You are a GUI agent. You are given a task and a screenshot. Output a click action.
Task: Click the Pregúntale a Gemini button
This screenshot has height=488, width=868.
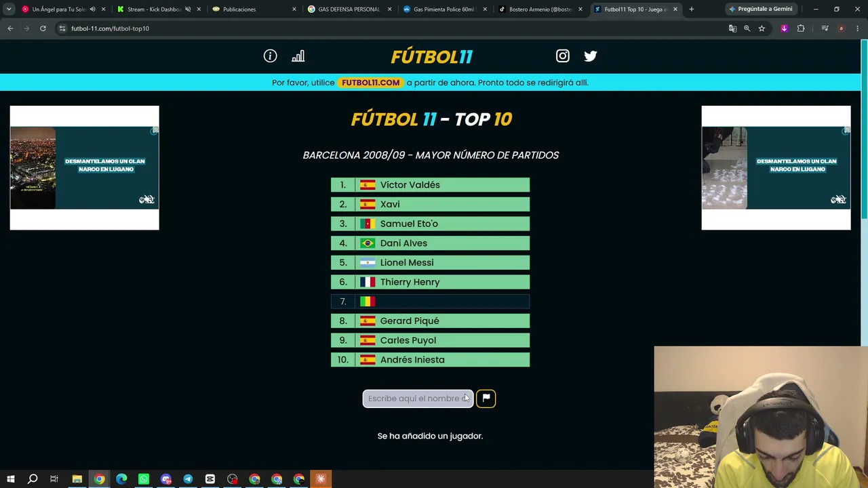click(759, 9)
